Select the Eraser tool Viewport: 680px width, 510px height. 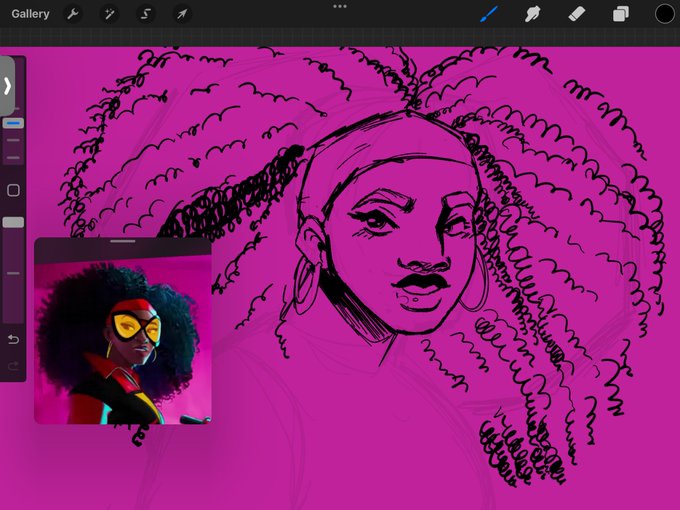pyautogui.click(x=577, y=14)
